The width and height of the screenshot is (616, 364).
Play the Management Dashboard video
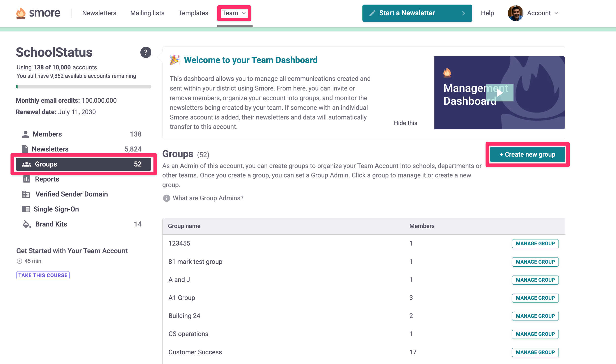pos(500,93)
